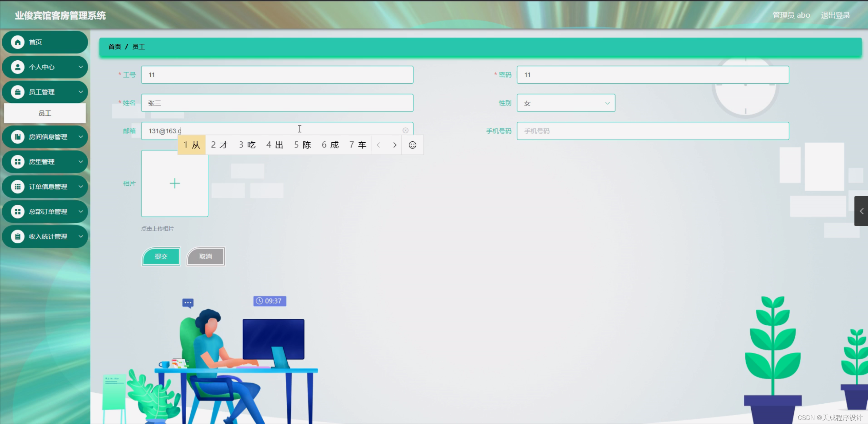Click the 取消 cancel button
Image resolution: width=868 pixels, height=424 pixels.
pyautogui.click(x=205, y=257)
